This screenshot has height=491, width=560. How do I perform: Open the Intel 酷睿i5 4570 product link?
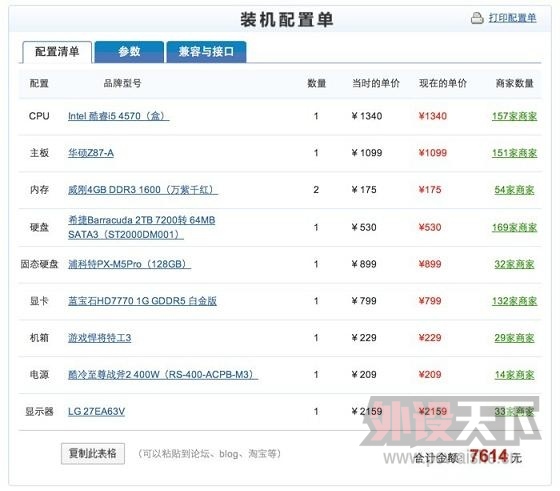point(118,116)
